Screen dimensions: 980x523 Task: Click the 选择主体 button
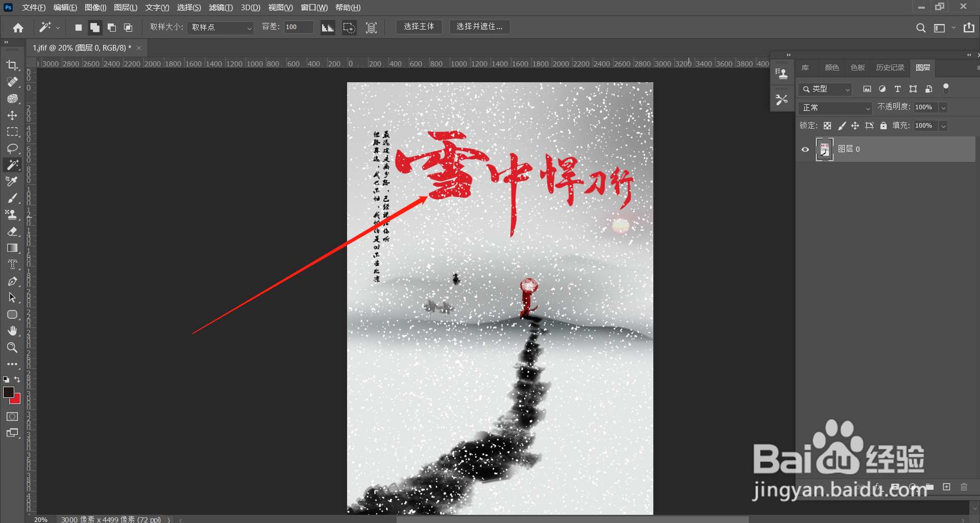click(x=419, y=27)
